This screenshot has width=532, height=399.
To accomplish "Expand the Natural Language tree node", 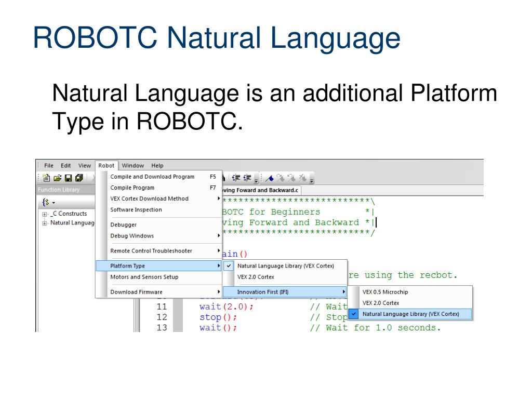I will (x=45, y=223).
